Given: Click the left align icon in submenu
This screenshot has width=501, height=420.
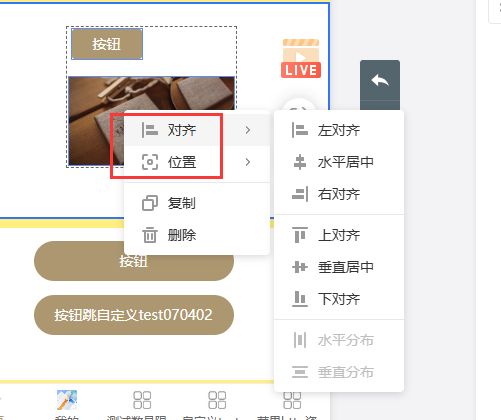Looking at the screenshot, I should click(x=299, y=130).
